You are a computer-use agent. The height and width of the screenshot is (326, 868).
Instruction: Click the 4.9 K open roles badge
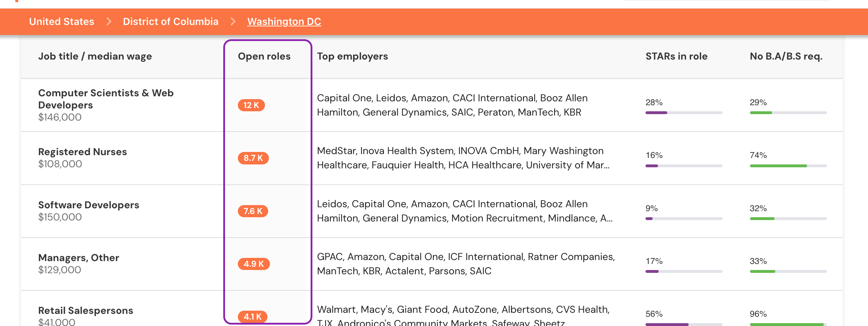click(254, 264)
